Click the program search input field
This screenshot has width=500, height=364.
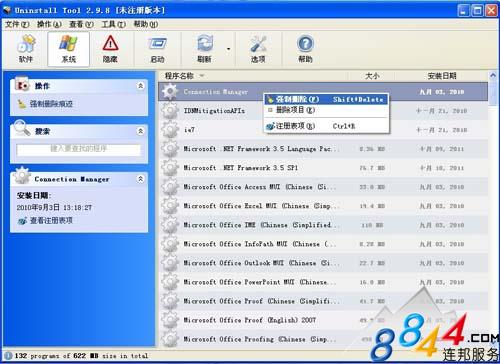[79, 149]
